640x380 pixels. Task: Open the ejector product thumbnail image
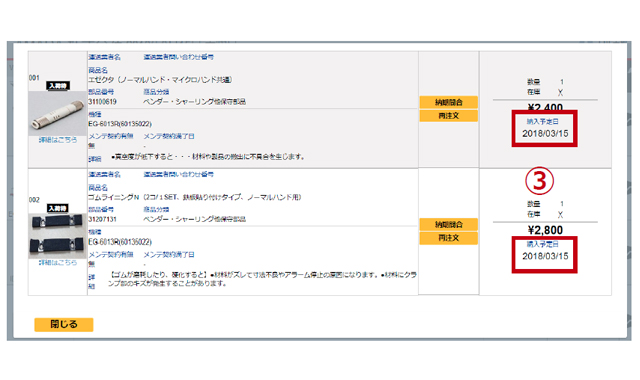pos(58,113)
